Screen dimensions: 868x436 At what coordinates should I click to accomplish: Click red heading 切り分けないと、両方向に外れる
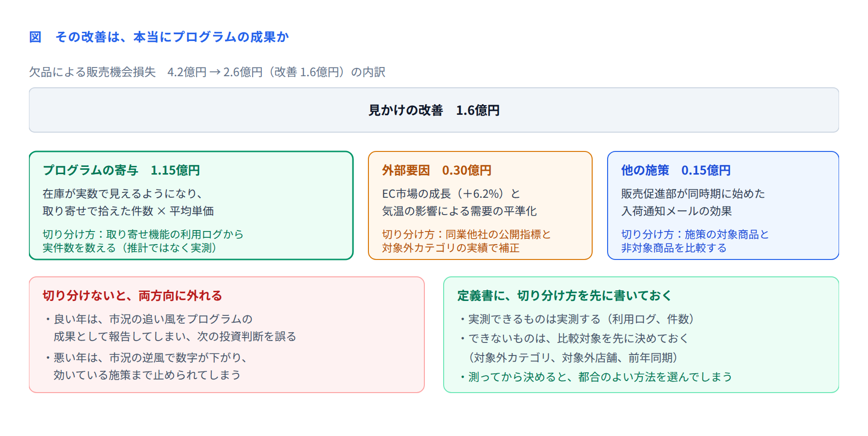pos(133,296)
